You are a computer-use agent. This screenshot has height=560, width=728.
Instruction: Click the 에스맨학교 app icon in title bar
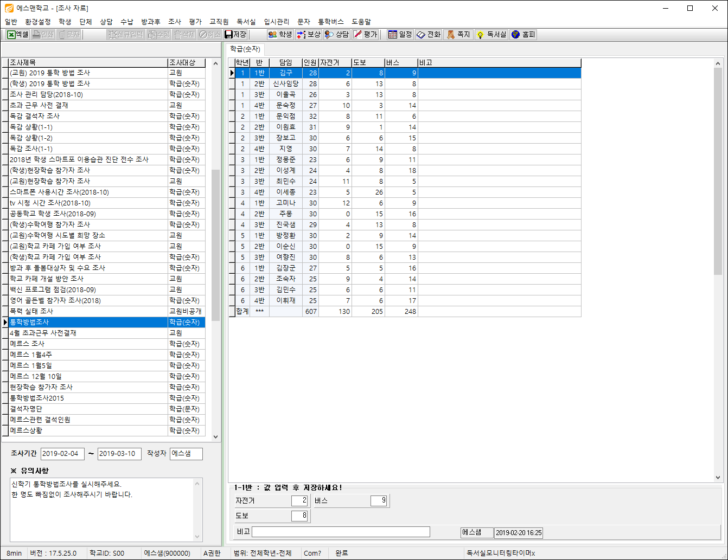[x=9, y=8]
